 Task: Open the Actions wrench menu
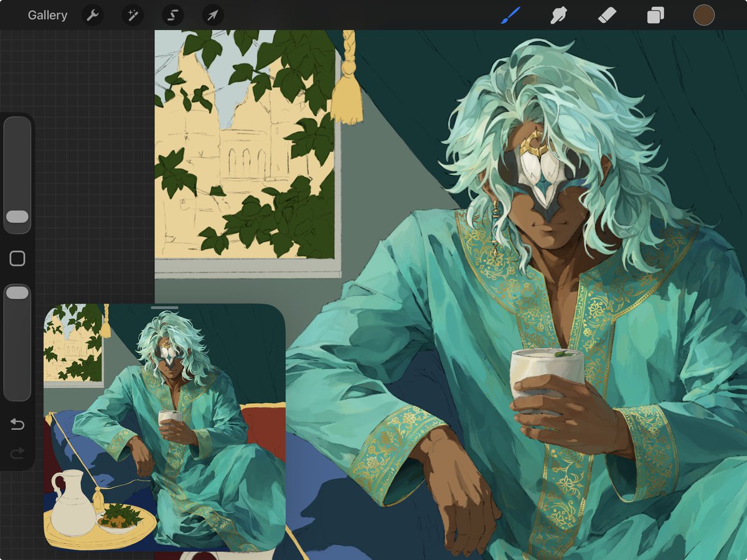93,16
